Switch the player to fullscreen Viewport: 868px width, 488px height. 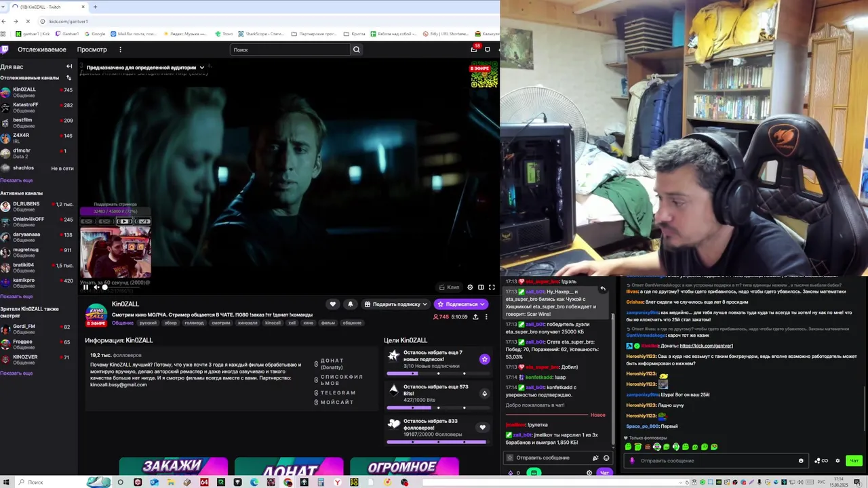pyautogui.click(x=492, y=287)
